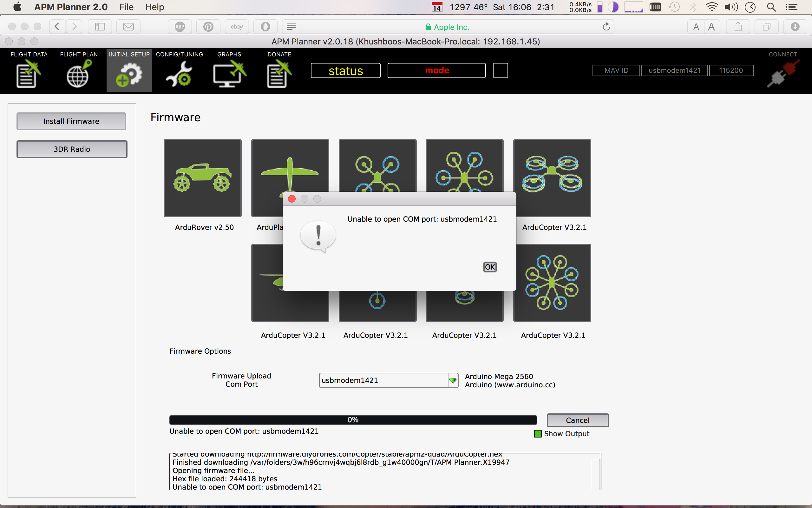
Task: Click the Install Firmware button
Action: pyautogui.click(x=71, y=121)
